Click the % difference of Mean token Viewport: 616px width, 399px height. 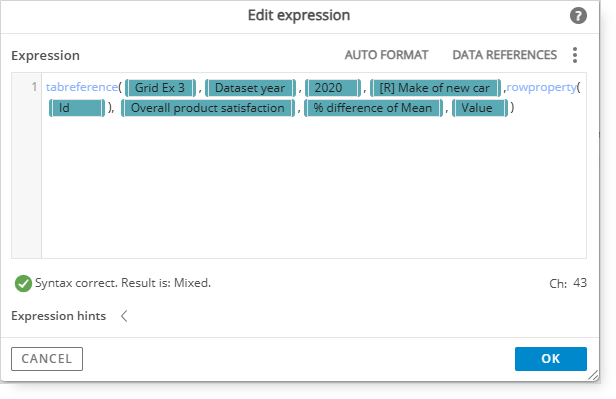click(x=373, y=108)
